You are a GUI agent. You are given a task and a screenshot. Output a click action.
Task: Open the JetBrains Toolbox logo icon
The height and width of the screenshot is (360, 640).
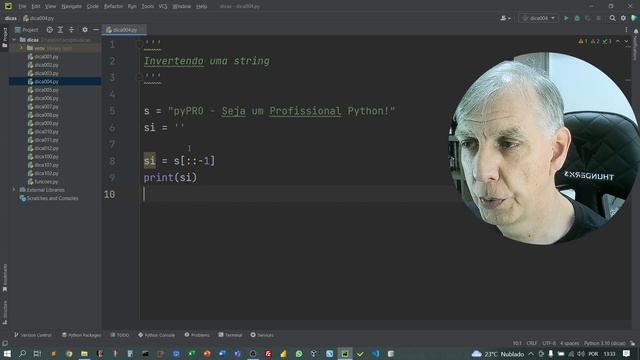point(634,18)
